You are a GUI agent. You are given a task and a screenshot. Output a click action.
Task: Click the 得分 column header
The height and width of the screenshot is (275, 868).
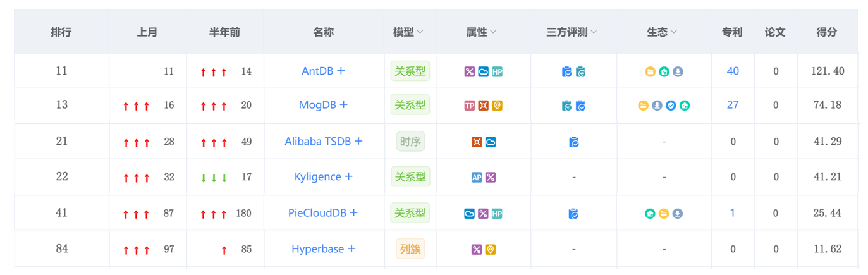pyautogui.click(x=827, y=32)
